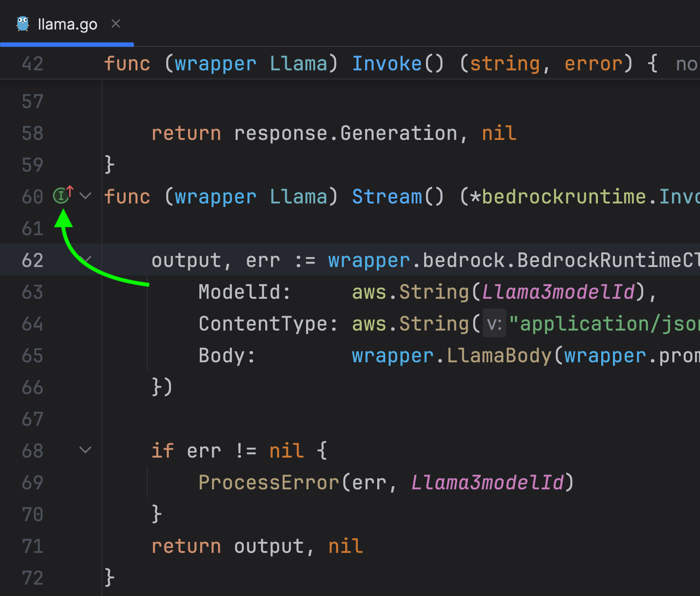Viewport: 700px width, 596px height.
Task: Collapse the if err block at line 68
Action: [x=86, y=450]
